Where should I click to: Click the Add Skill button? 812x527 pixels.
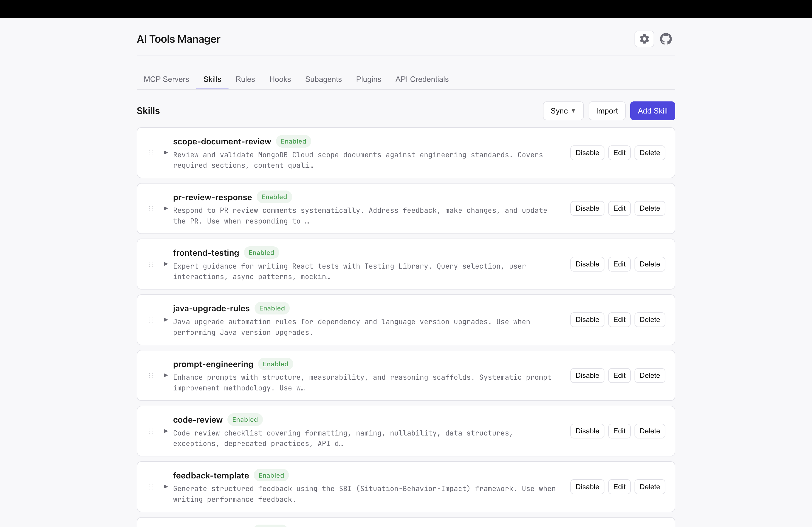(652, 111)
